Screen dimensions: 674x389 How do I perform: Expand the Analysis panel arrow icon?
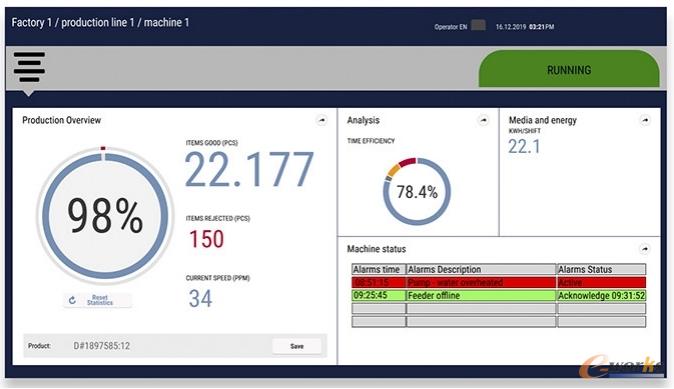pyautogui.click(x=484, y=120)
